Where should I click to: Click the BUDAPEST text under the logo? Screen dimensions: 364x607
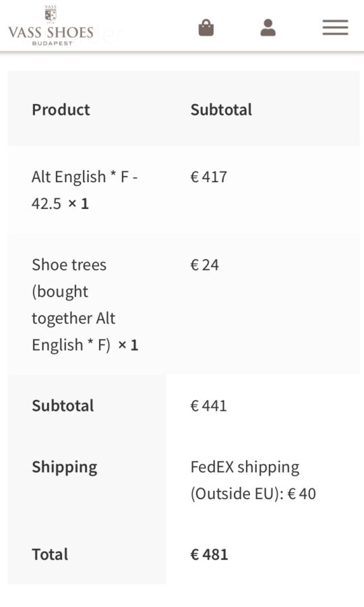click(x=52, y=43)
